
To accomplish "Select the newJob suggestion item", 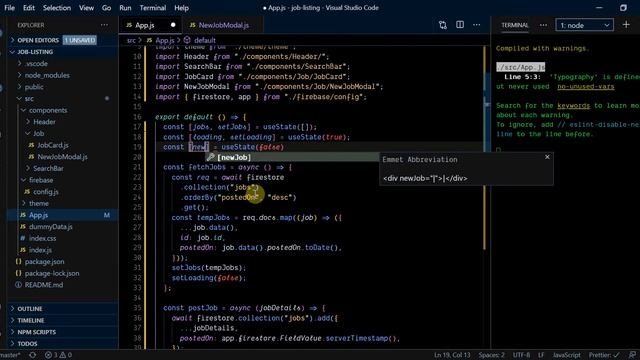I will pos(292,157).
